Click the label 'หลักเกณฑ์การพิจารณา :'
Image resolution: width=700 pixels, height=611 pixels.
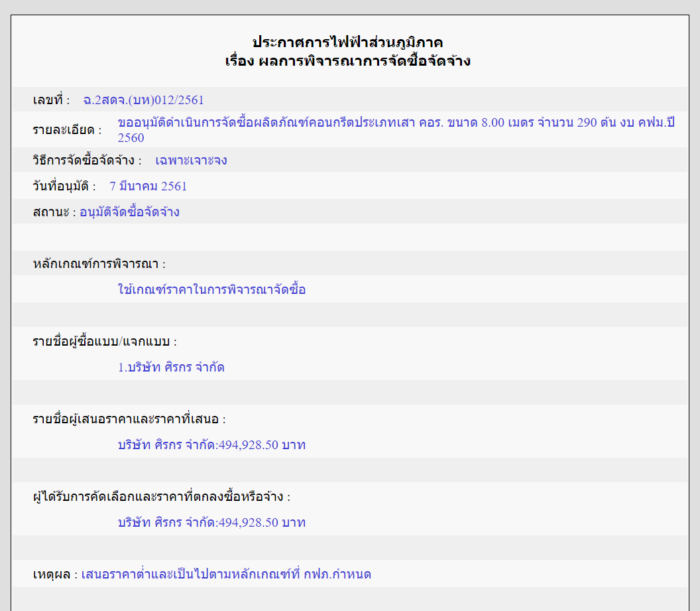99,263
